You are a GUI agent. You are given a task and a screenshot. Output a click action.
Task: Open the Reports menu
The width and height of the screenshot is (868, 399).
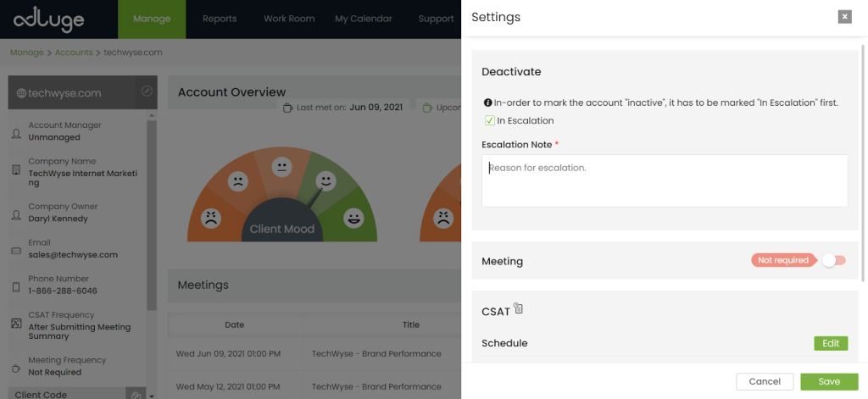coord(220,19)
